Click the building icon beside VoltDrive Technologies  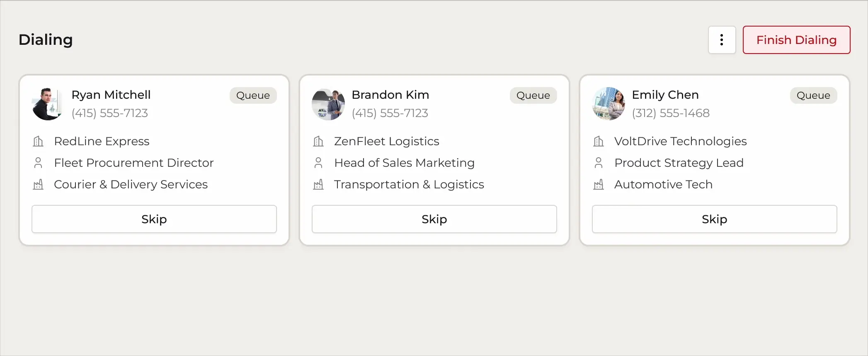tap(599, 141)
